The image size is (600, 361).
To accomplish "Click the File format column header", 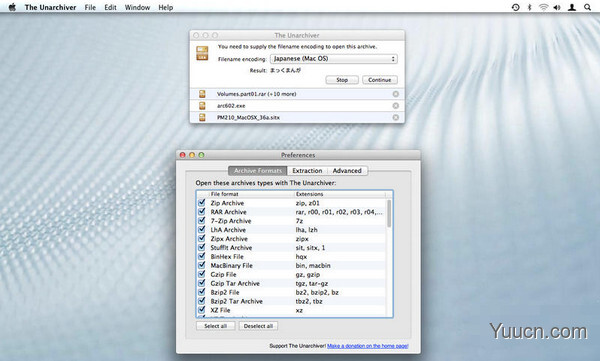I will [251, 194].
